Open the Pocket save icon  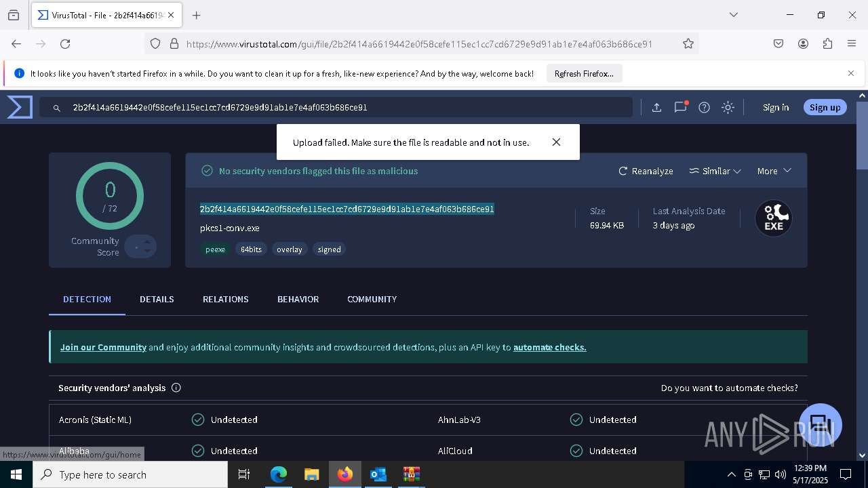pos(778,43)
